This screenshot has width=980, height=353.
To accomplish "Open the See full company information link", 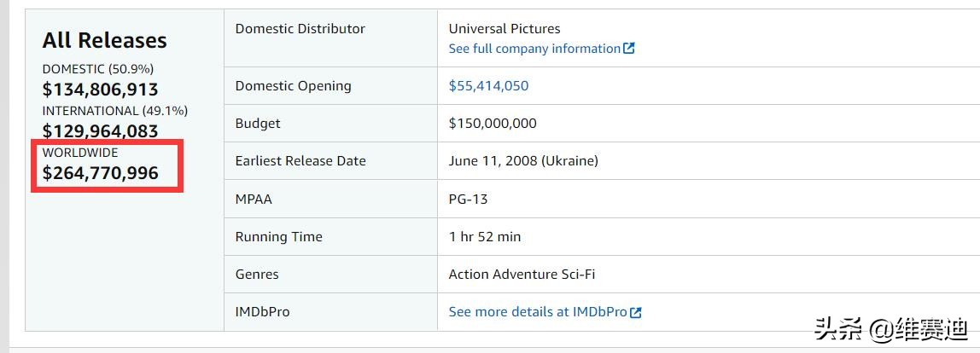I will click(x=534, y=49).
